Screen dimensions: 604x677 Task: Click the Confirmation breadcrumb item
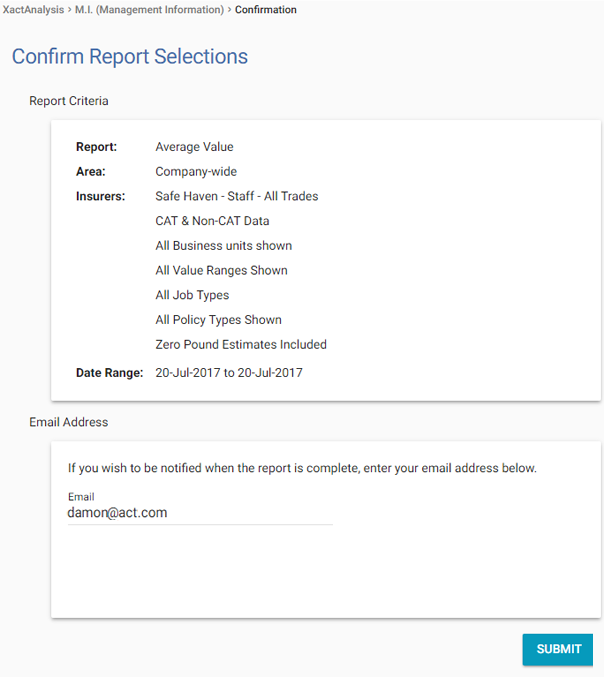(x=265, y=10)
